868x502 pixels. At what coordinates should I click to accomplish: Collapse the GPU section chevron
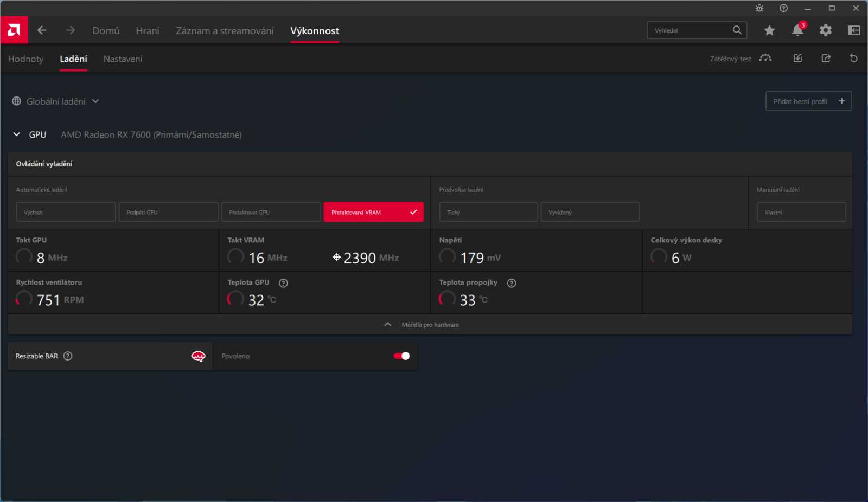(x=17, y=134)
